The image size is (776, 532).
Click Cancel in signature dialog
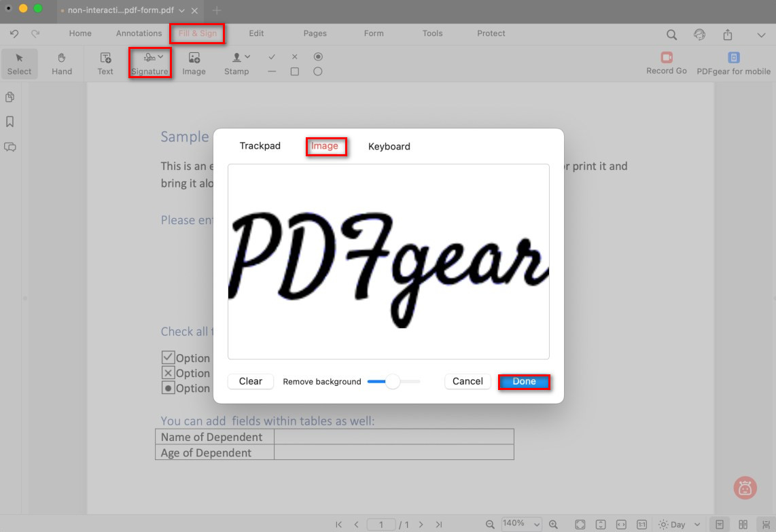pos(468,381)
